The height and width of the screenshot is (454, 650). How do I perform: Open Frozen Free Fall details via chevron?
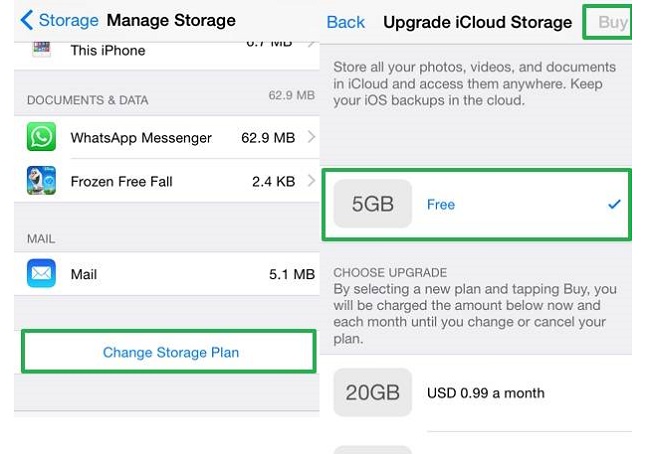[x=312, y=181]
